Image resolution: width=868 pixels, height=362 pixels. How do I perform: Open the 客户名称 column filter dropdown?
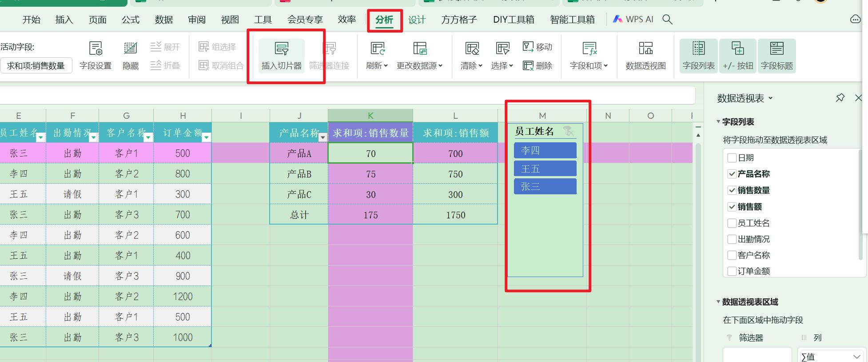point(148,137)
